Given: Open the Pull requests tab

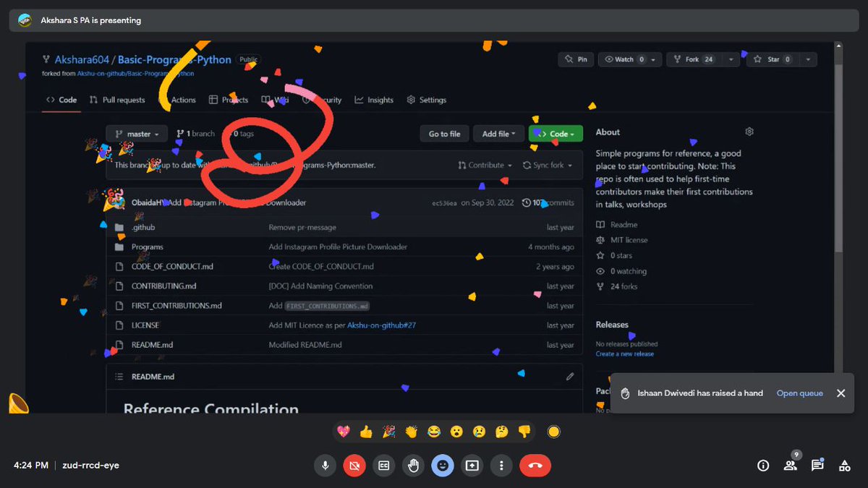Looking at the screenshot, I should (x=117, y=100).
